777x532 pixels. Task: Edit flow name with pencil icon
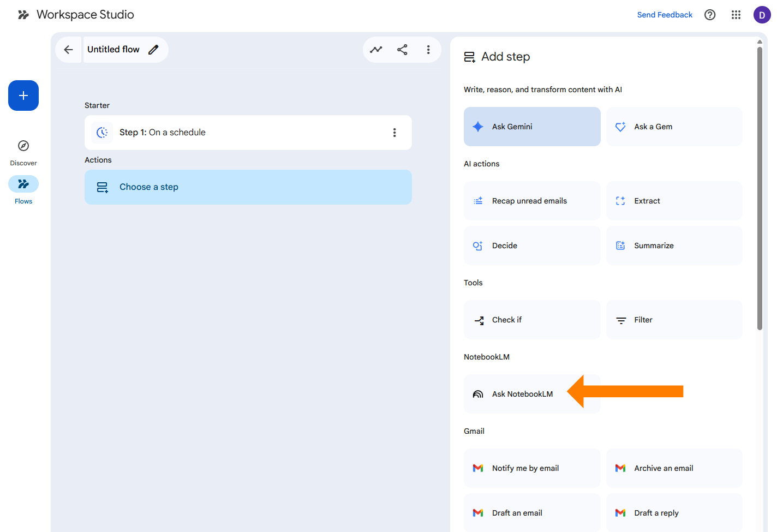point(154,50)
